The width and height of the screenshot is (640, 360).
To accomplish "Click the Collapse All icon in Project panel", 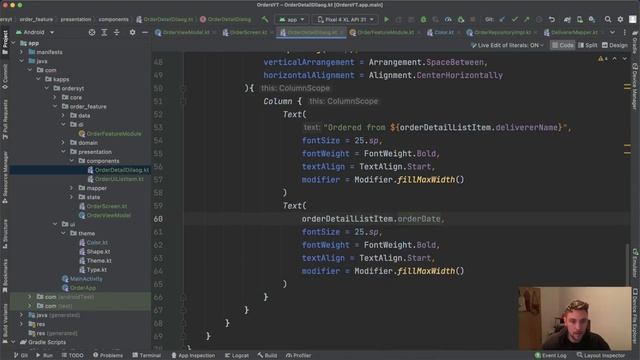I will click(x=117, y=32).
